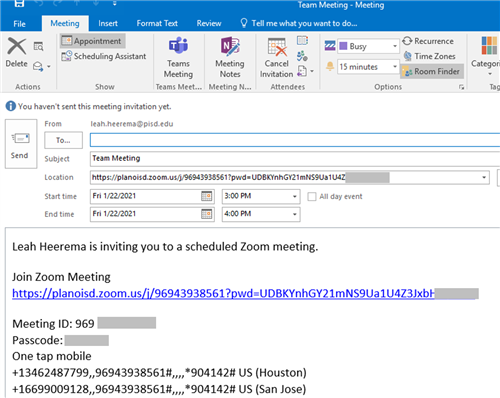Expand the Location dropdown arrow

click(484, 177)
